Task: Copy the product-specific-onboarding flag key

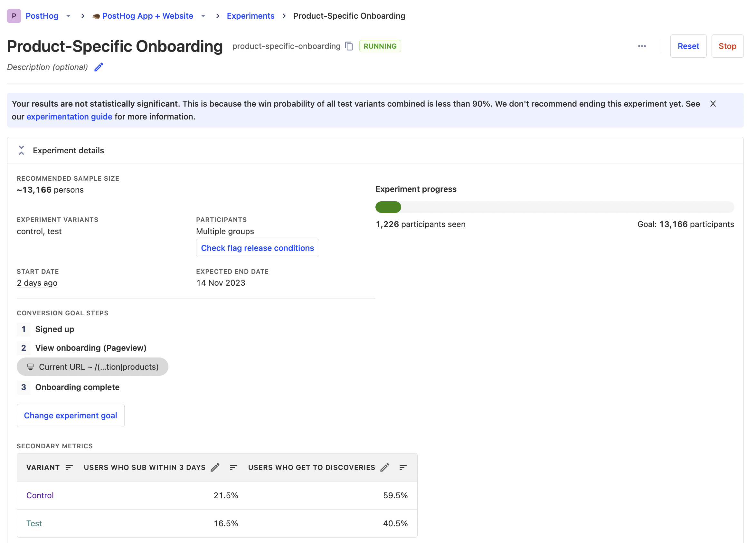Action: tap(349, 46)
